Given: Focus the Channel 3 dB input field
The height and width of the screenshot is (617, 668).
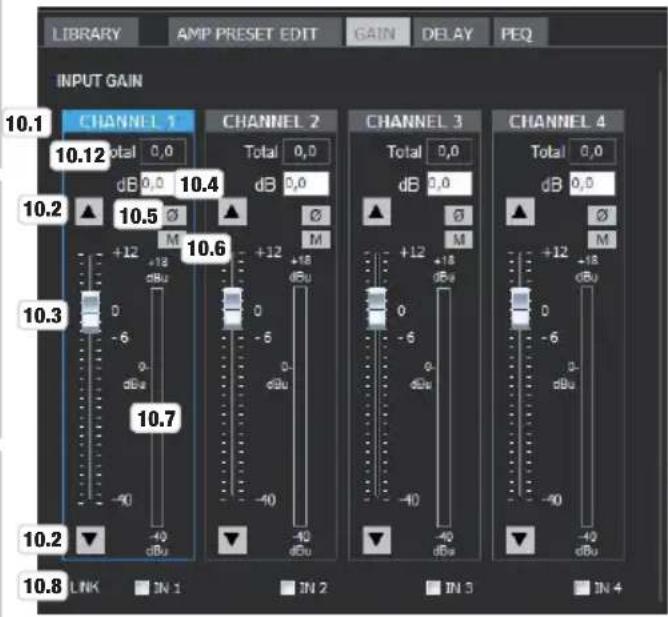Looking at the screenshot, I should coord(449,184).
